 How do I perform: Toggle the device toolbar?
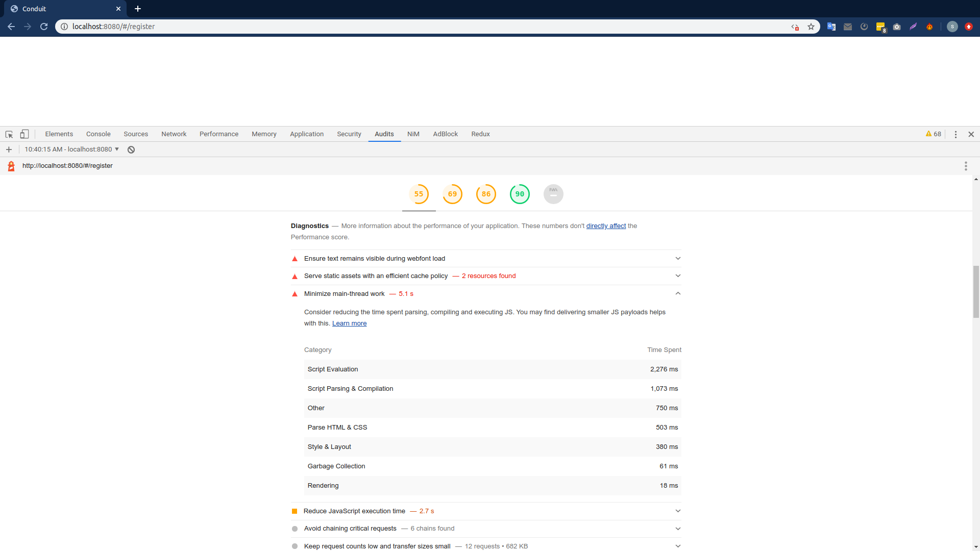click(24, 134)
